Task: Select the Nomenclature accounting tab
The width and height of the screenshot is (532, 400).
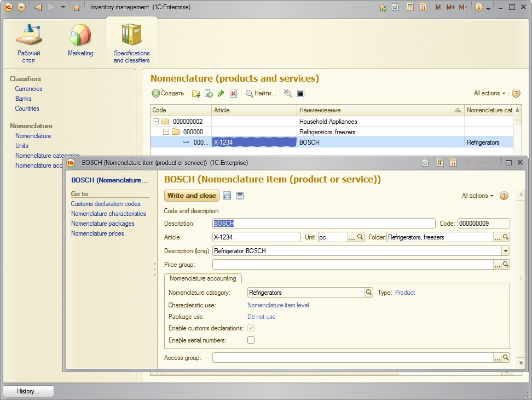Action: [x=203, y=278]
